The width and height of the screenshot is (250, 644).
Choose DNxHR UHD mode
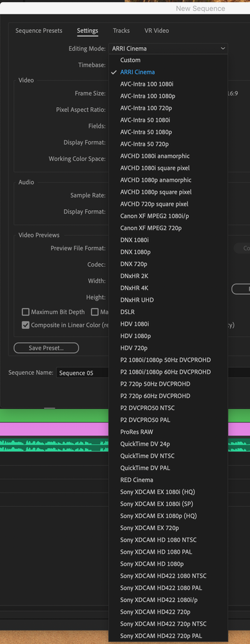(168, 300)
